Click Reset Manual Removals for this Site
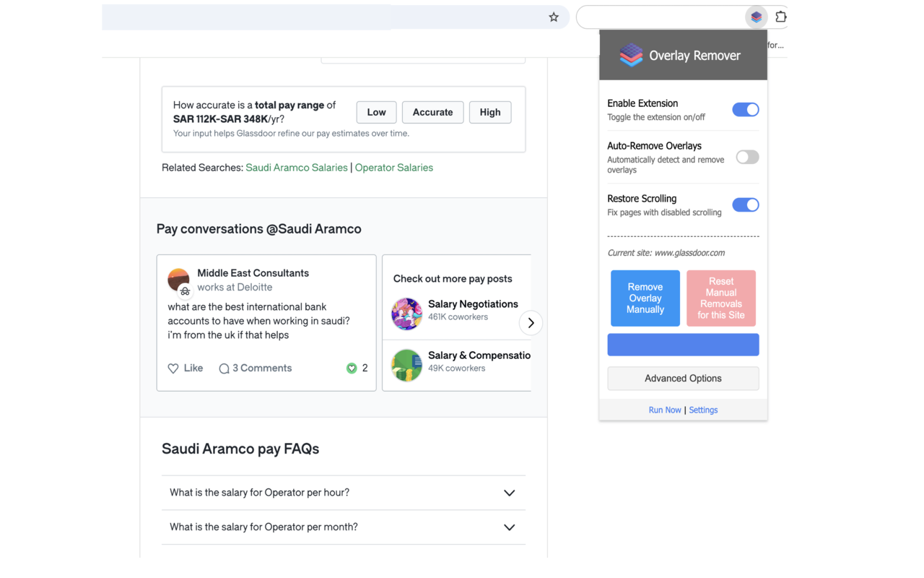Screen dimensions: 924x578 click(721, 298)
